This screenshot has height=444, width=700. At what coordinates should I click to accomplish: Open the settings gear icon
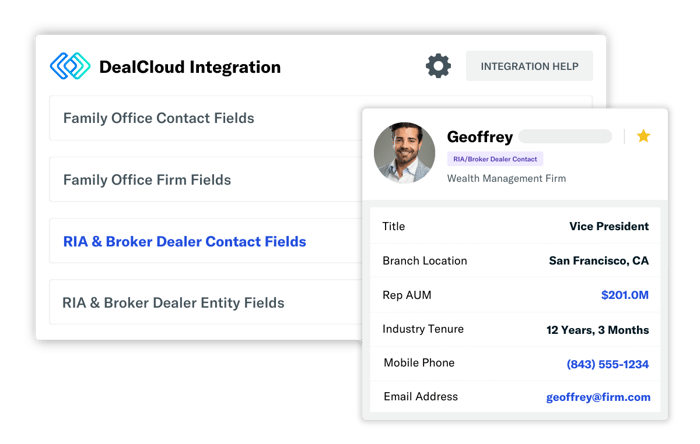point(438,66)
